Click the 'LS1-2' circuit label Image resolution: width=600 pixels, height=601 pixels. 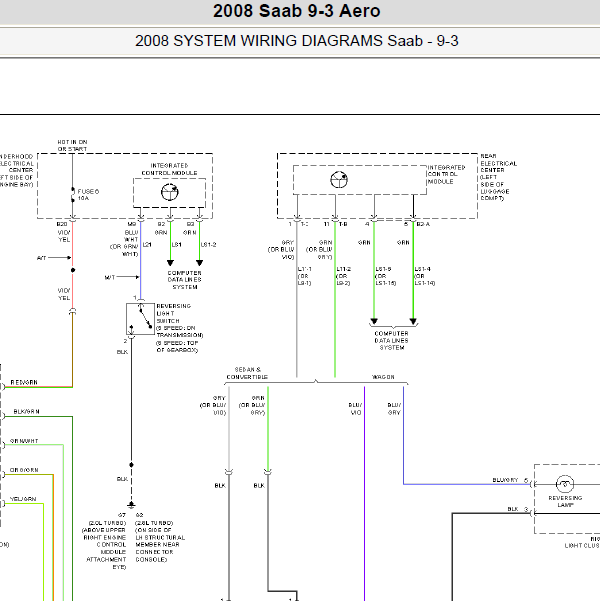pyautogui.click(x=209, y=245)
